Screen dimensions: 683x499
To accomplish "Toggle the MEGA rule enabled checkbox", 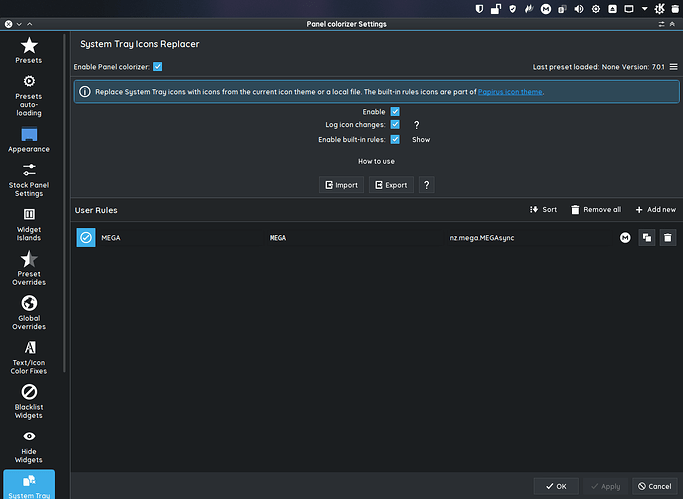I will pyautogui.click(x=86, y=237).
